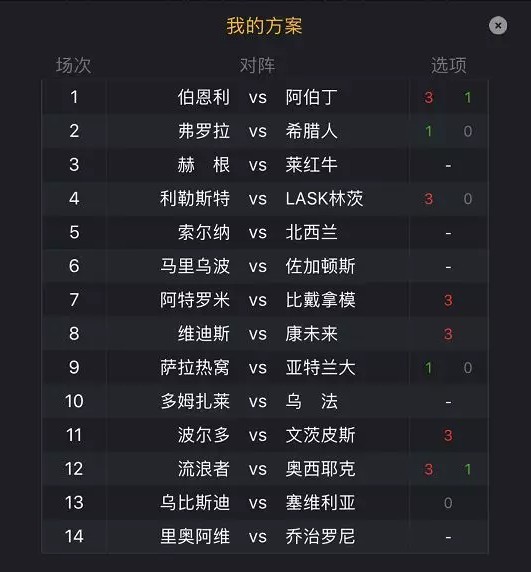The image size is (531, 572).
Task: Click the 3 option for 利勒斯特 match
Action: pos(429,199)
